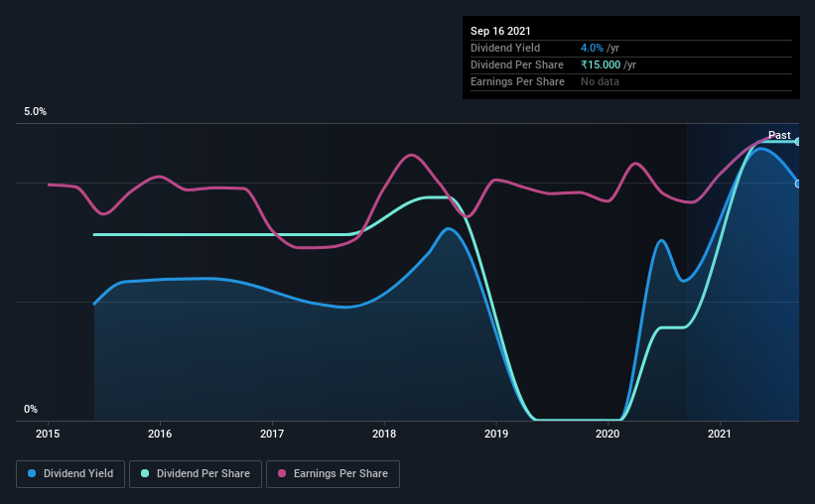The image size is (815, 504).
Task: Select the 2020 label on the x-axis
Action: click(x=608, y=434)
